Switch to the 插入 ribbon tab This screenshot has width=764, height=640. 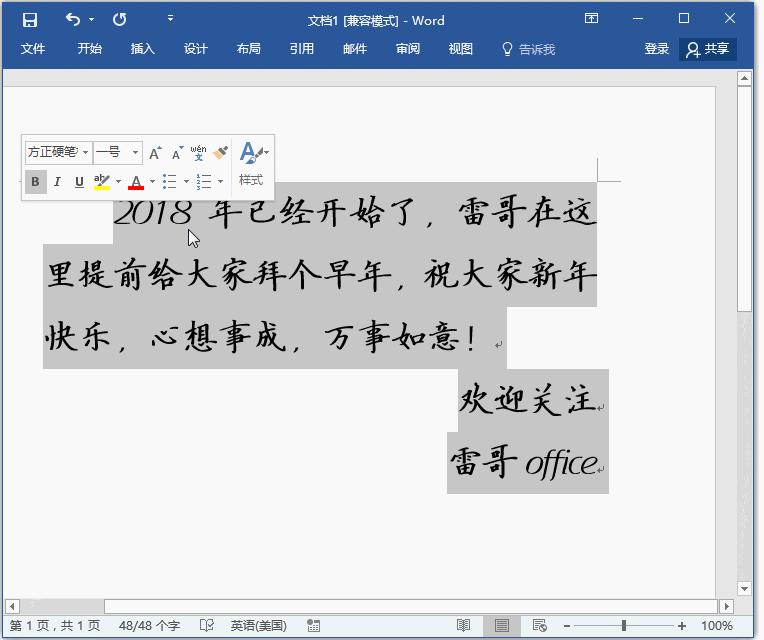pos(142,49)
